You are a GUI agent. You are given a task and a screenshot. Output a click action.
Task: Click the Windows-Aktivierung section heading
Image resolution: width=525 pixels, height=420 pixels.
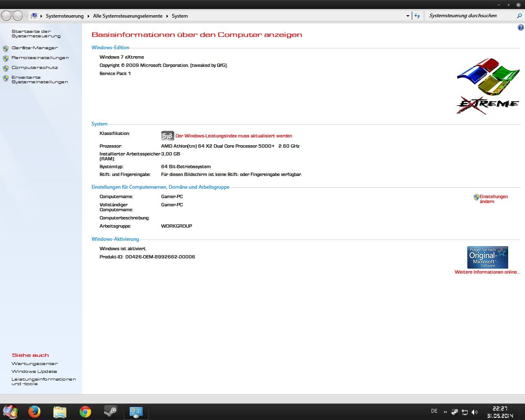point(115,239)
